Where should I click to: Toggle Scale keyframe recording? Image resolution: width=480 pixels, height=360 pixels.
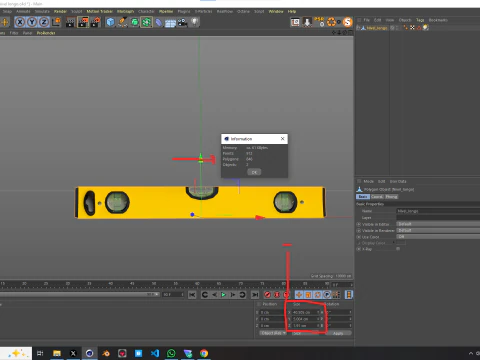pos(308,295)
